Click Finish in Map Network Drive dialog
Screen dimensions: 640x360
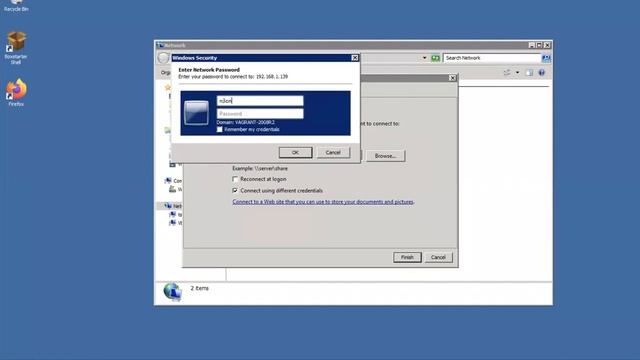pyautogui.click(x=407, y=257)
